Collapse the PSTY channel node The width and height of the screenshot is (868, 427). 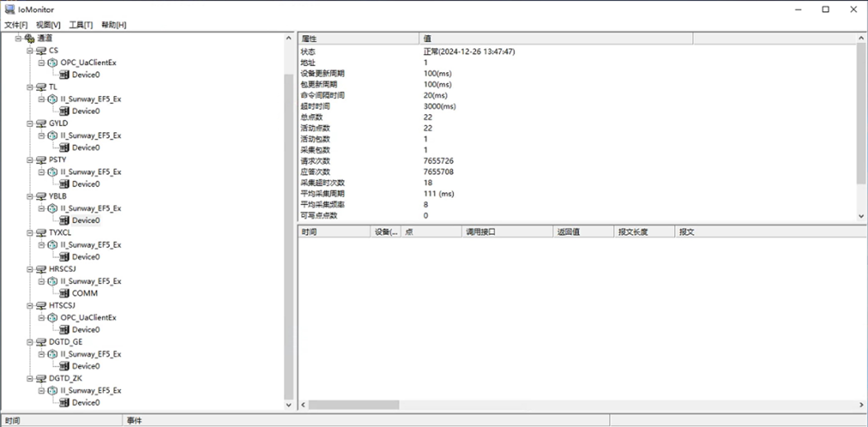pyautogui.click(x=30, y=160)
